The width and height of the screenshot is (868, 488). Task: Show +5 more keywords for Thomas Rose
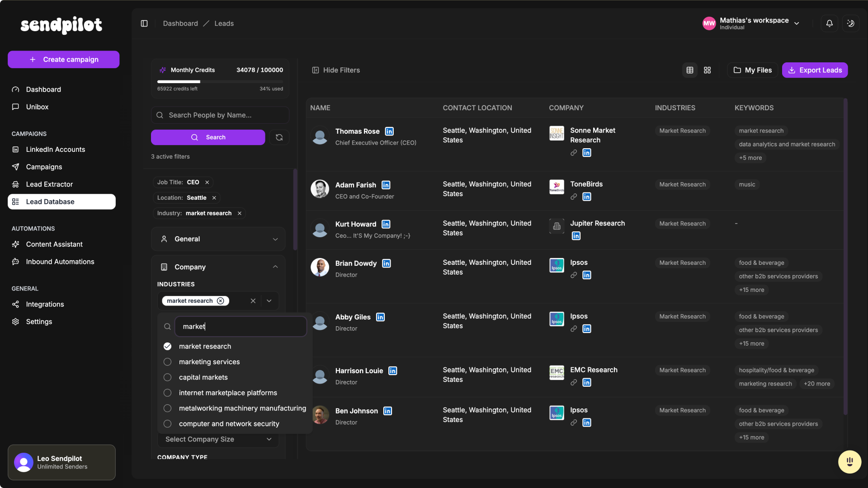click(x=750, y=158)
